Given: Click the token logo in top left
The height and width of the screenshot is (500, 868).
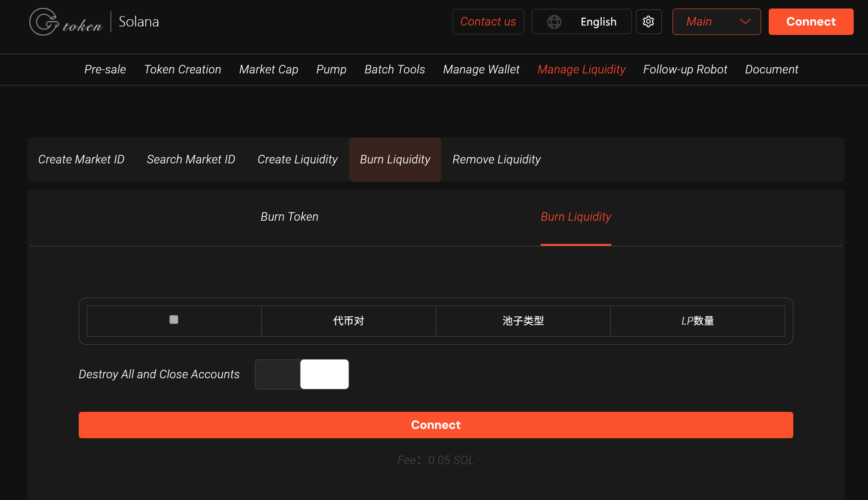Looking at the screenshot, I should [x=65, y=21].
